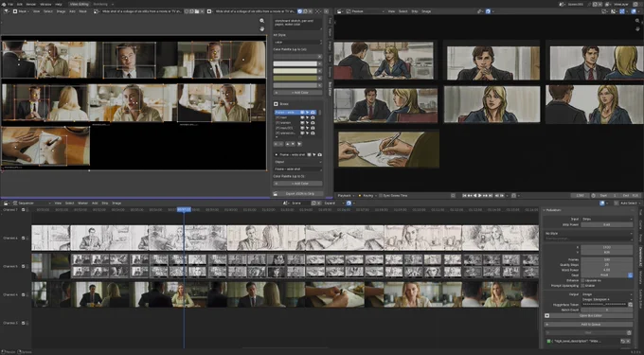
Task: Click the Blender logo in the top bar
Action: pos(4,4)
